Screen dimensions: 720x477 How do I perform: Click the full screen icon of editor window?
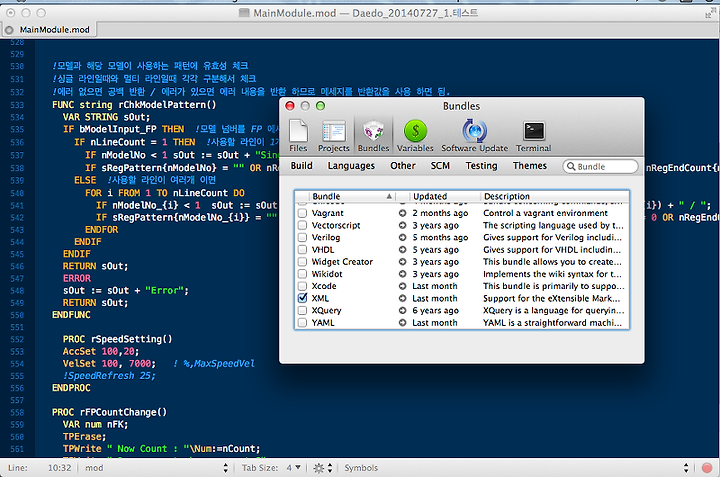pyautogui.click(x=709, y=13)
